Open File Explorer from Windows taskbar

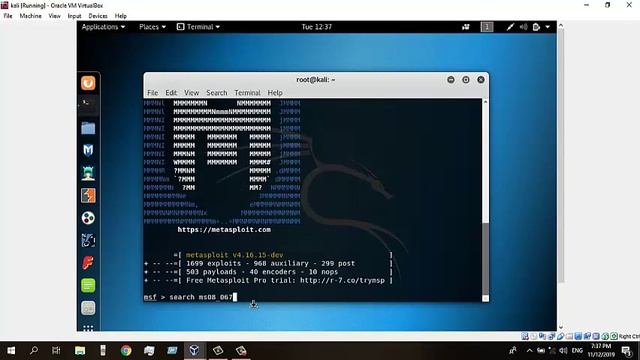pos(80,351)
